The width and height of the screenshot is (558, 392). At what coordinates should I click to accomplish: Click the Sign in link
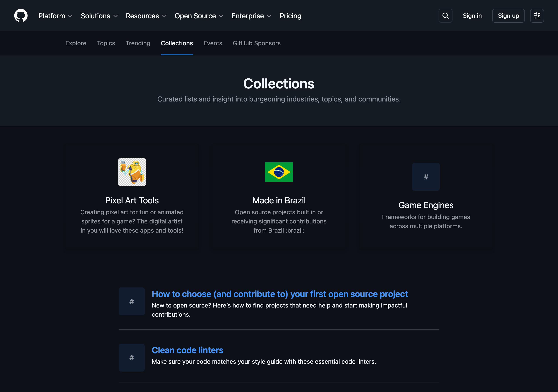point(472,16)
